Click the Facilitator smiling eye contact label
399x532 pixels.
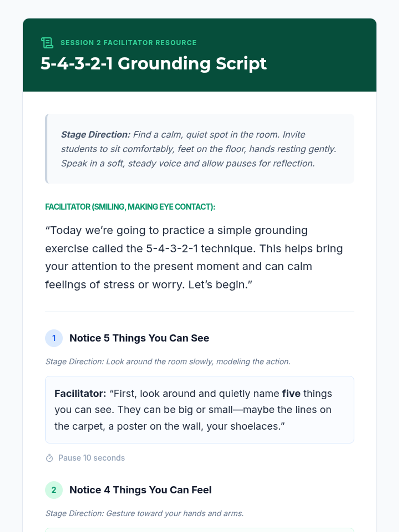(x=130, y=207)
